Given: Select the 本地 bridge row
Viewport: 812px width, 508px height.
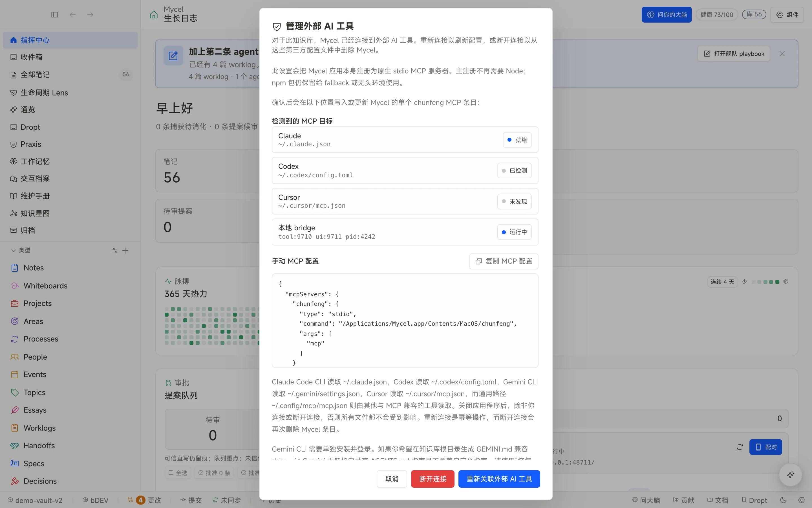Looking at the screenshot, I should (405, 232).
